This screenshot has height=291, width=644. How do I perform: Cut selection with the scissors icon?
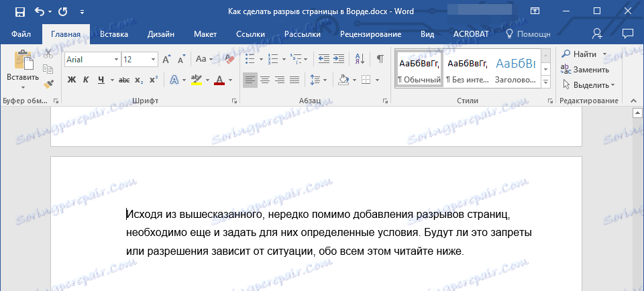(x=48, y=54)
